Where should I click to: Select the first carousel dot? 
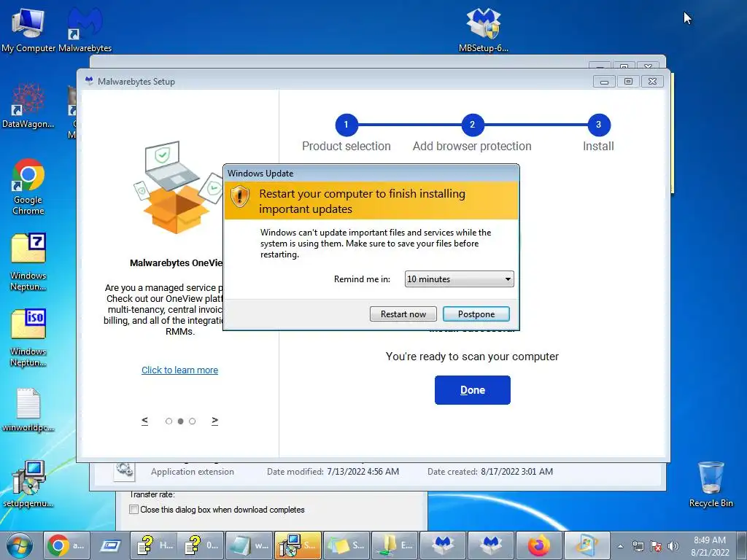[169, 421]
